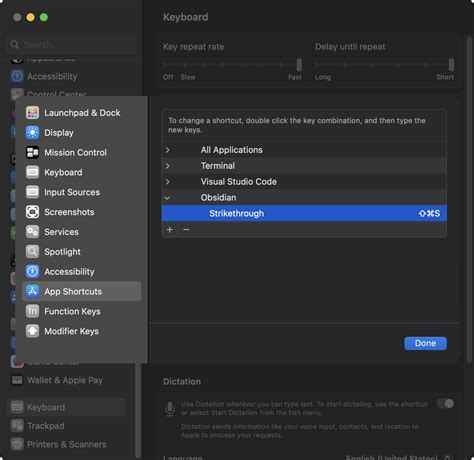Click the Visual Studio Code label
The height and width of the screenshot is (460, 474).
[x=239, y=182]
